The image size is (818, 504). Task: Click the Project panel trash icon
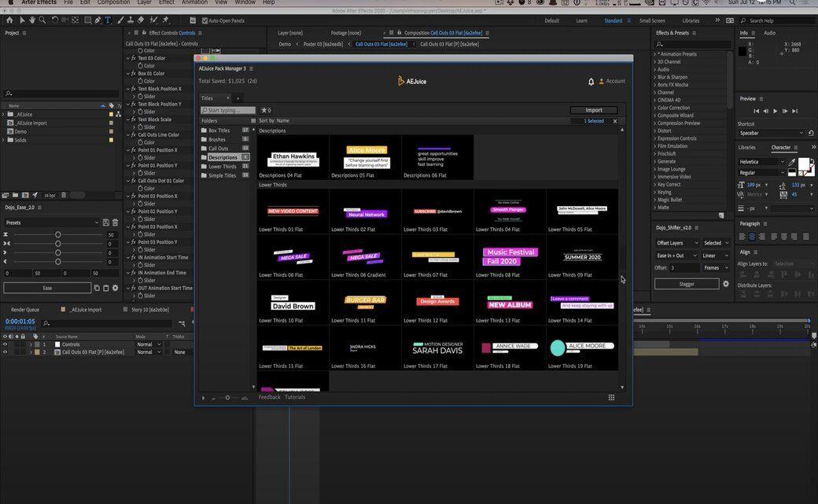[x=64, y=195]
